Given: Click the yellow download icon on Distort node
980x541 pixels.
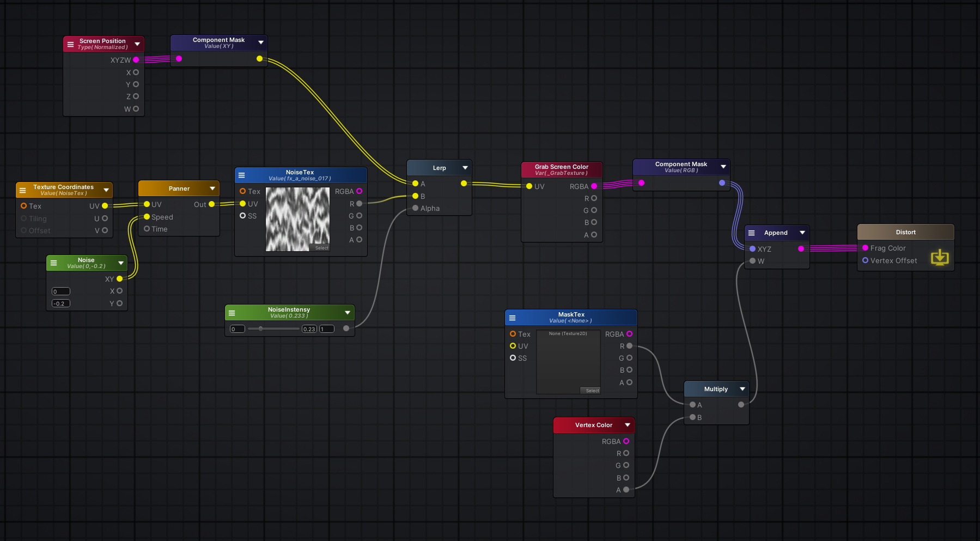Looking at the screenshot, I should pos(939,257).
